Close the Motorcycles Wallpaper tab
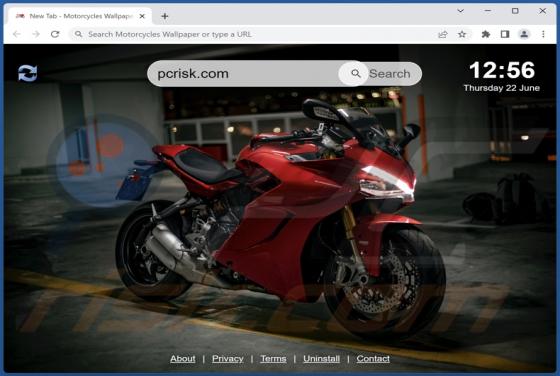The height and width of the screenshot is (376, 560). click(x=142, y=16)
